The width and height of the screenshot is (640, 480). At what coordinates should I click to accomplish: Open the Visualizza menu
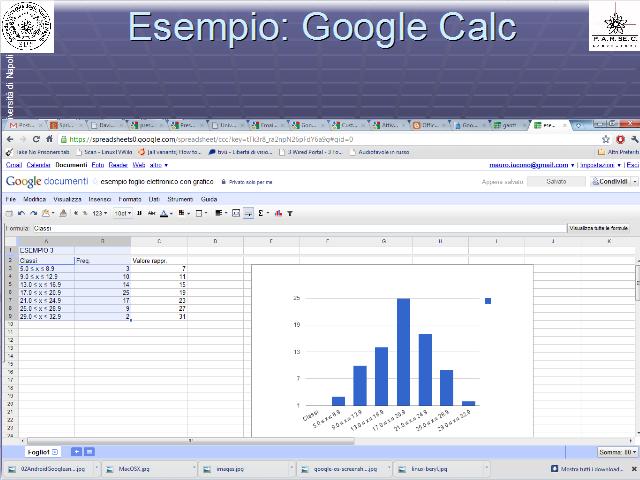pos(67,199)
